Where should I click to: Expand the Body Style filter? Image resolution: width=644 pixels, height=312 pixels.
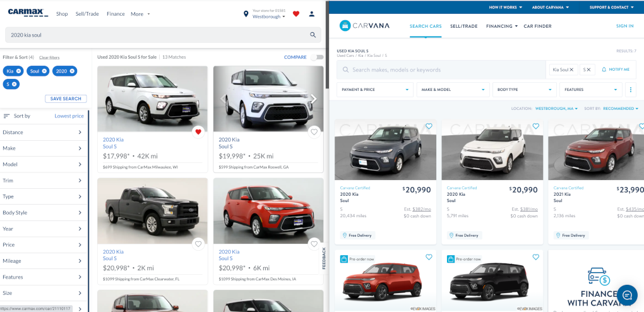click(44, 212)
